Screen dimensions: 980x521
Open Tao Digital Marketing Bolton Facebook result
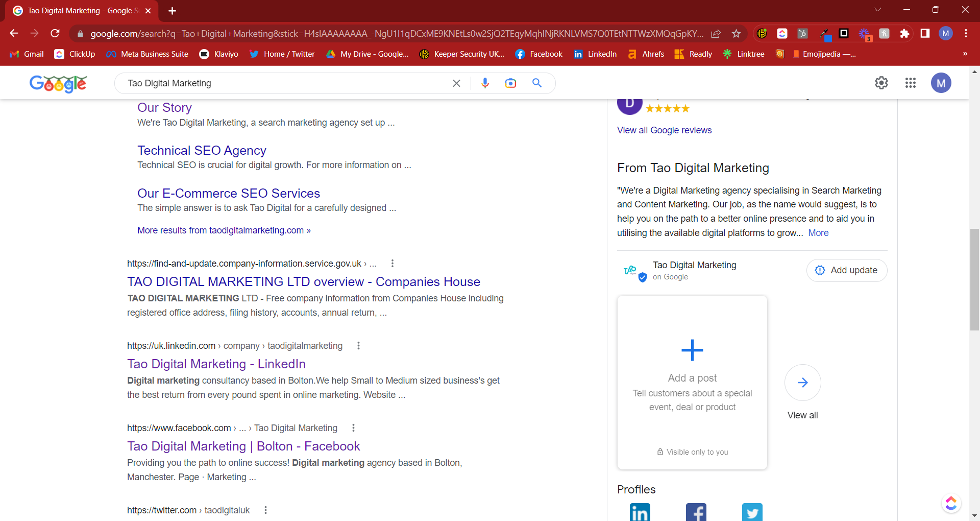(243, 446)
